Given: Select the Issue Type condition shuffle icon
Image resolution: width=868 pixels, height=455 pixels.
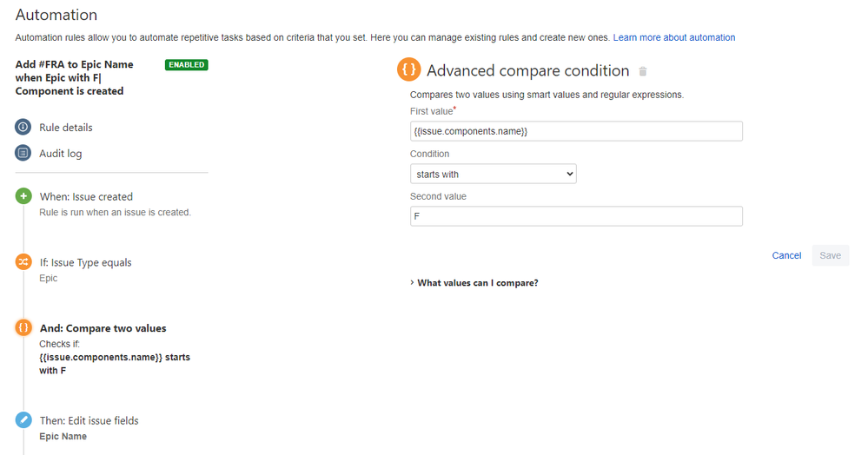Looking at the screenshot, I should pos(23,262).
